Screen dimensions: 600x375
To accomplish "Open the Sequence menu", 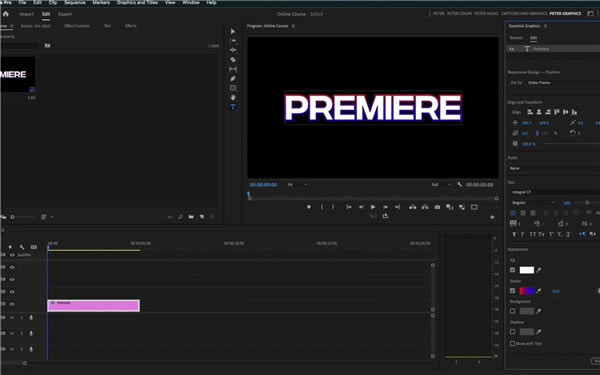I will tap(75, 2).
